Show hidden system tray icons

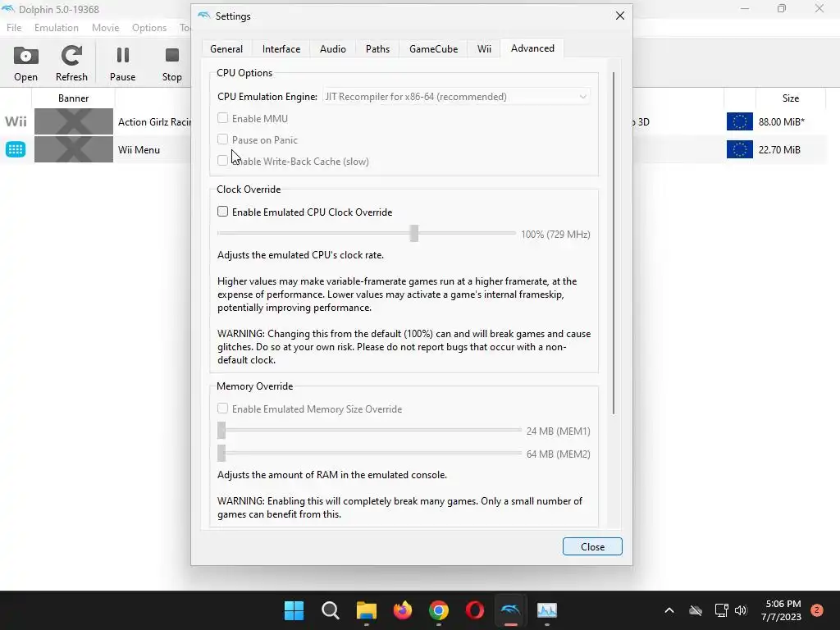click(x=669, y=610)
